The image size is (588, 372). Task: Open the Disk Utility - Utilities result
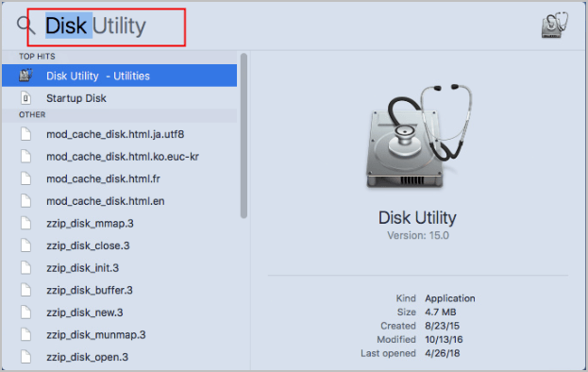pos(119,76)
